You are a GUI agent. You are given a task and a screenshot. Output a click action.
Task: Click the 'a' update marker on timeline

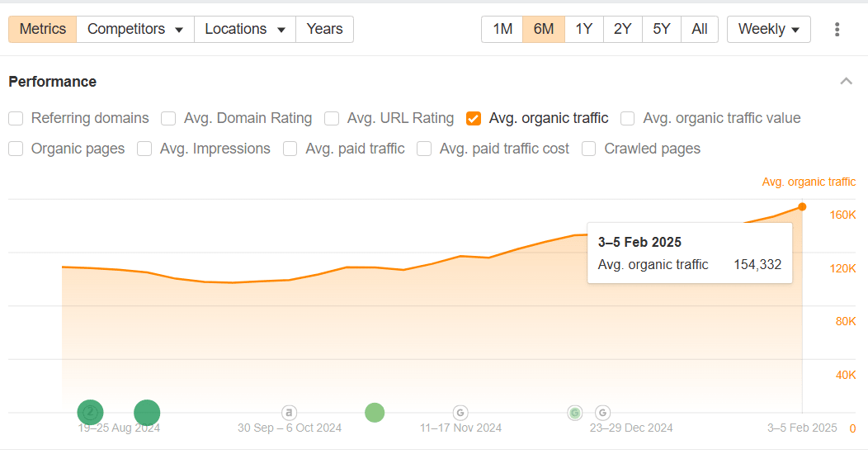pyautogui.click(x=289, y=412)
